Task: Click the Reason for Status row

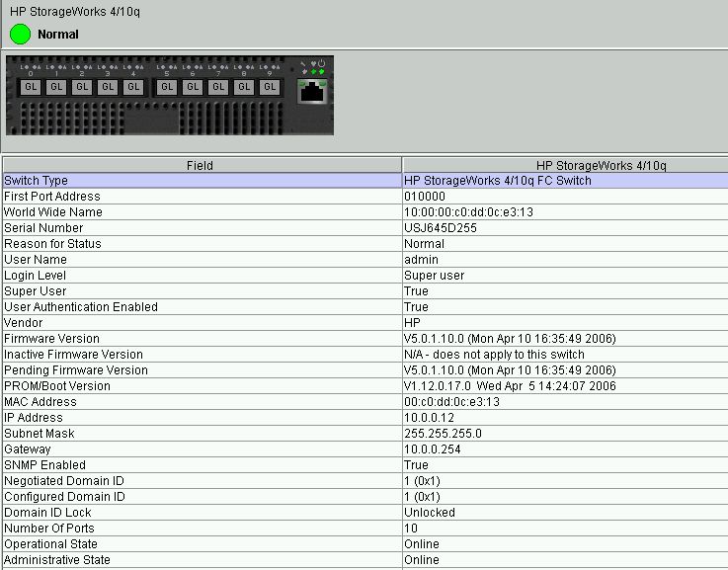Action: click(x=365, y=244)
